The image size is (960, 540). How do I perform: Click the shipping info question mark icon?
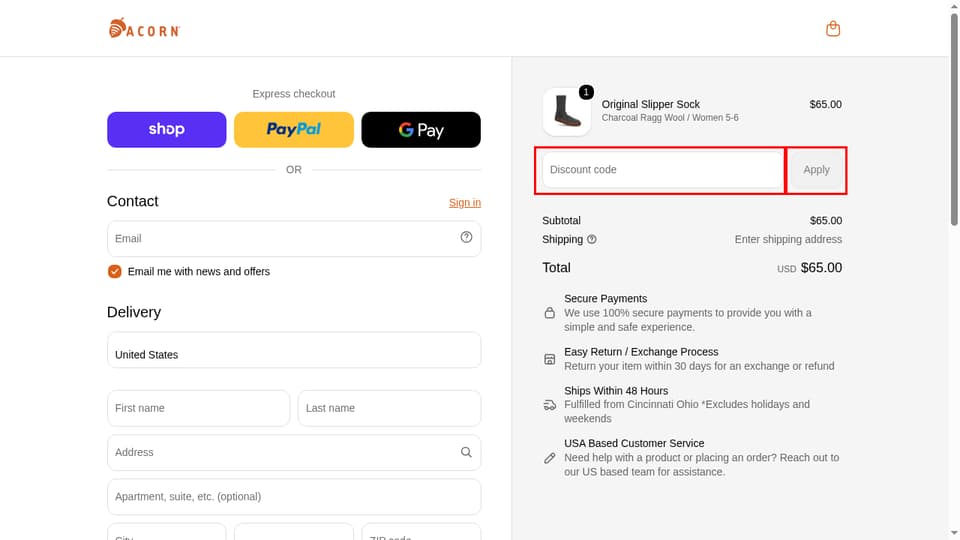click(x=591, y=239)
